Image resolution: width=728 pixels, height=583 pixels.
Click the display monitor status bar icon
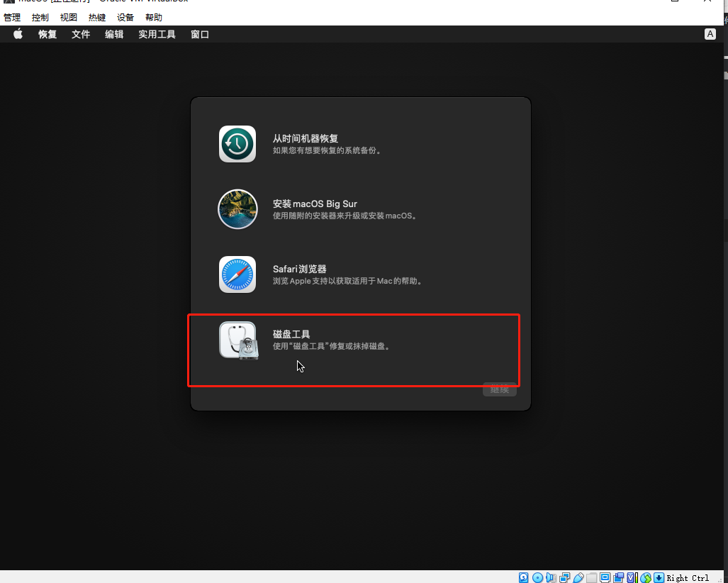(x=605, y=577)
